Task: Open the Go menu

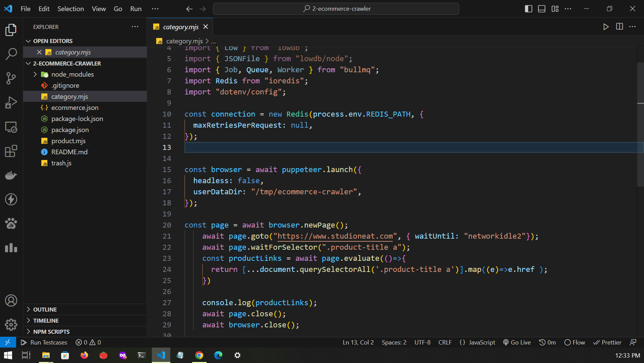Action: 118,9
